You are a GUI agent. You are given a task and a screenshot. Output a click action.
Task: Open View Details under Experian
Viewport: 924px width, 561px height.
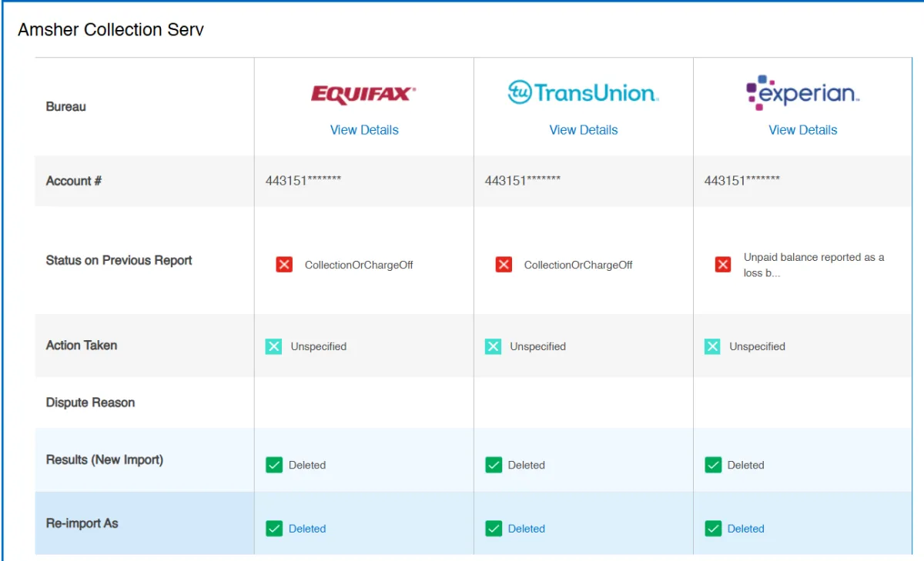[803, 130]
